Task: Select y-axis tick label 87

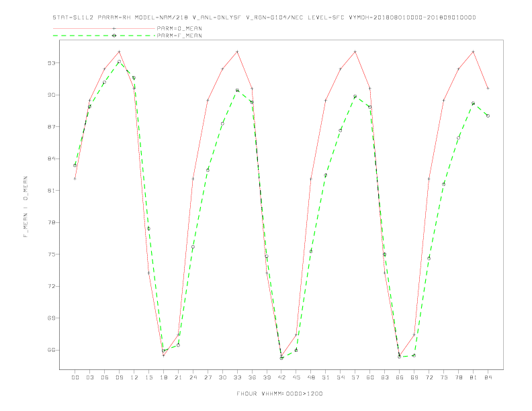Action: click(x=52, y=127)
